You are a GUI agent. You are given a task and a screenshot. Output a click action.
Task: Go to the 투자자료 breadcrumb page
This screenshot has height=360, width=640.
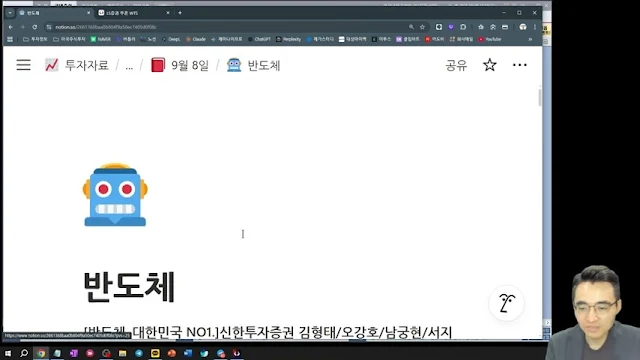77,65
